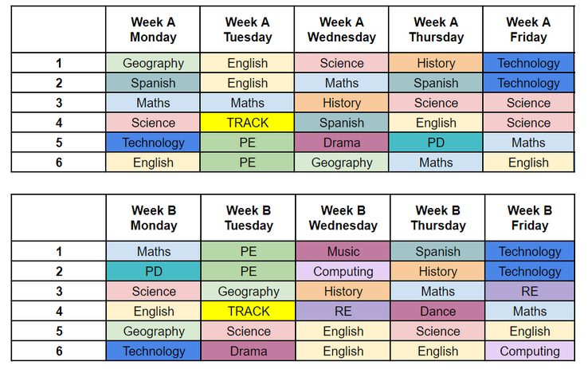Click the Week B Friday column header
588x369 pixels.
click(x=530, y=218)
